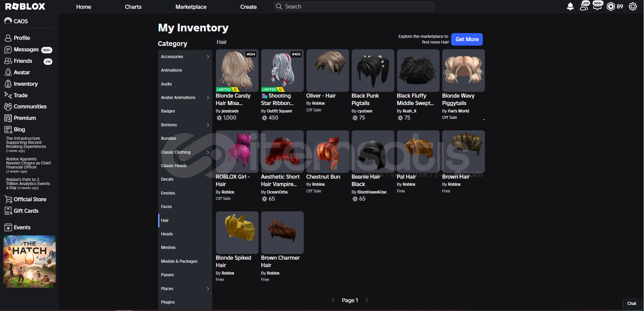Open creator jessizada's profile link
Image resolution: width=644 pixels, height=311 pixels.
pos(230,111)
